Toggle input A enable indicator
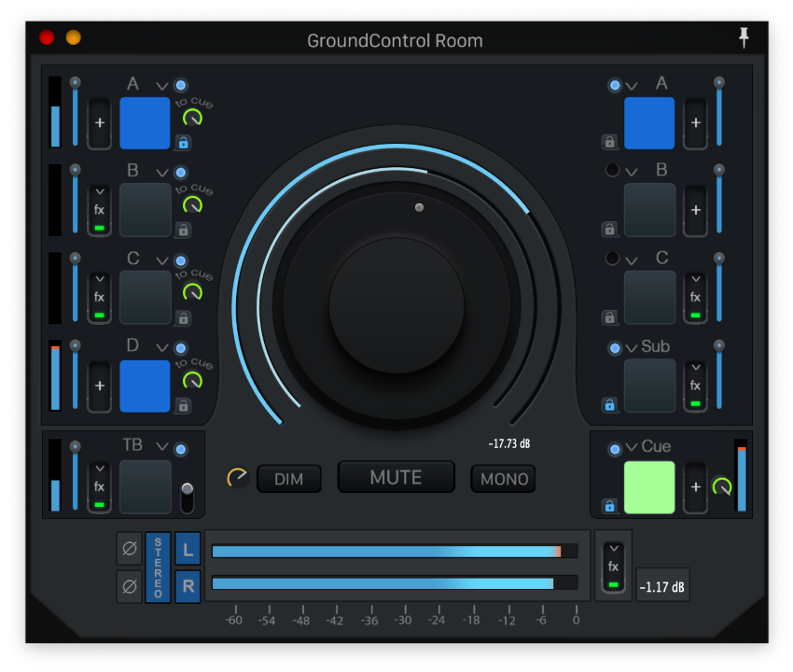 click(x=181, y=85)
